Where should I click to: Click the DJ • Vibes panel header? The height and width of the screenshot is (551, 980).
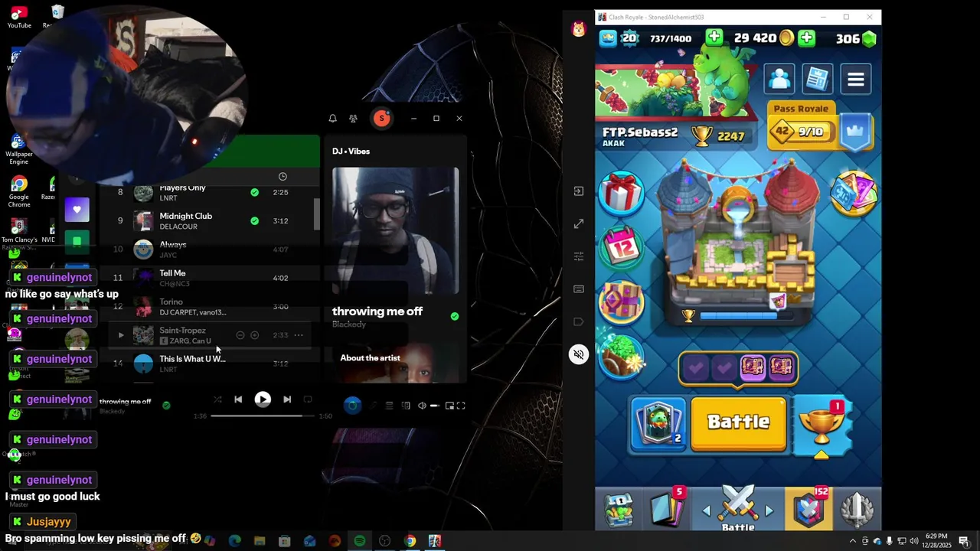(351, 151)
